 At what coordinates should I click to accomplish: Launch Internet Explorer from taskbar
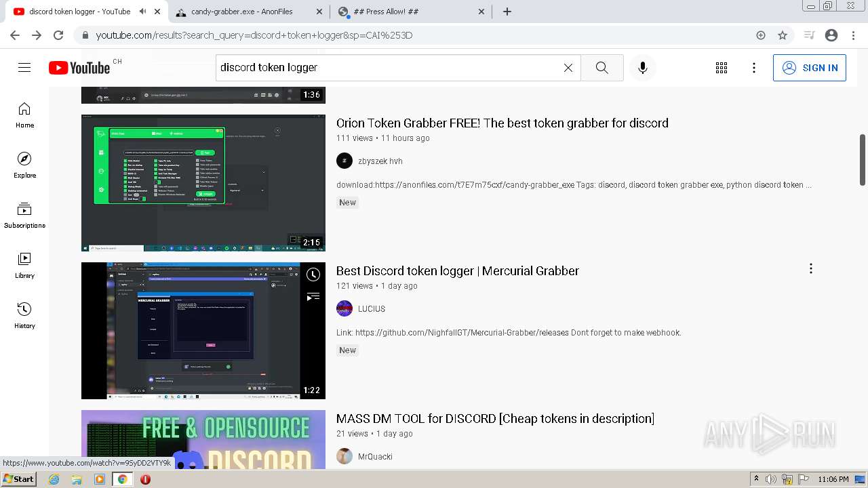(54, 479)
